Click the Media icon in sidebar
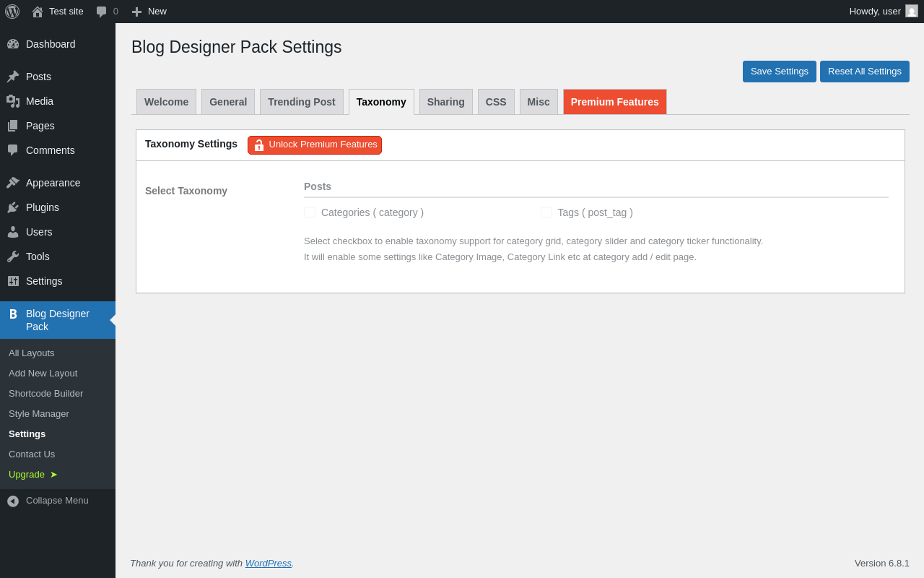The image size is (924, 578). pyautogui.click(x=13, y=101)
